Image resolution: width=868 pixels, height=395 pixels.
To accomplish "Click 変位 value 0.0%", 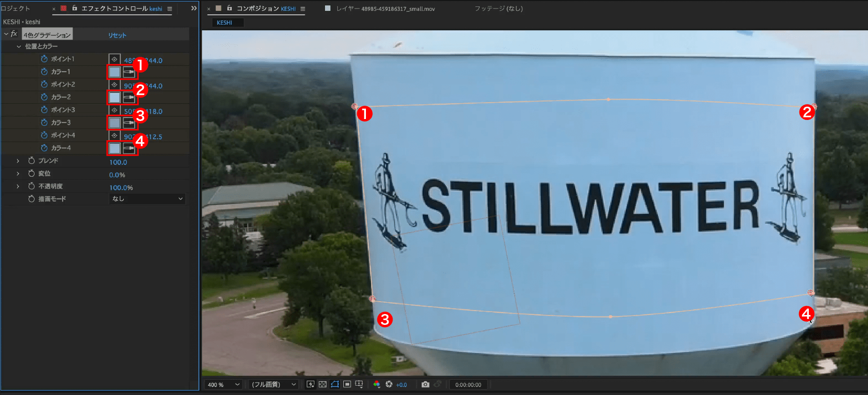I will 117,175.
